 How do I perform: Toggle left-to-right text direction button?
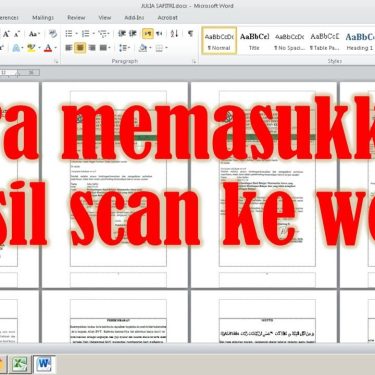148,34
